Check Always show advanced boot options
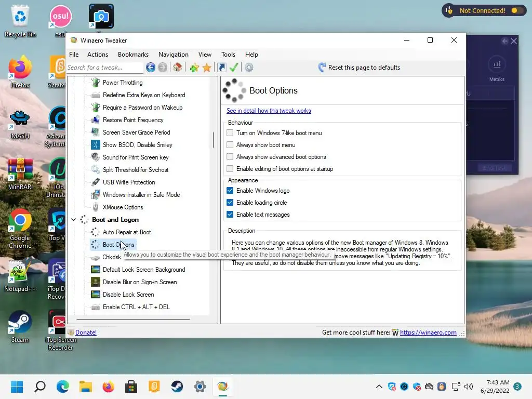 (230, 157)
